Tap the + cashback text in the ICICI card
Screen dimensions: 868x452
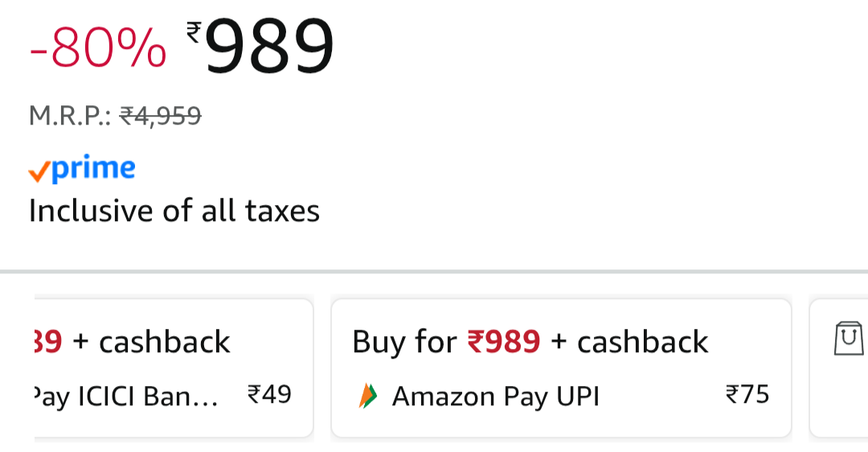click(151, 343)
